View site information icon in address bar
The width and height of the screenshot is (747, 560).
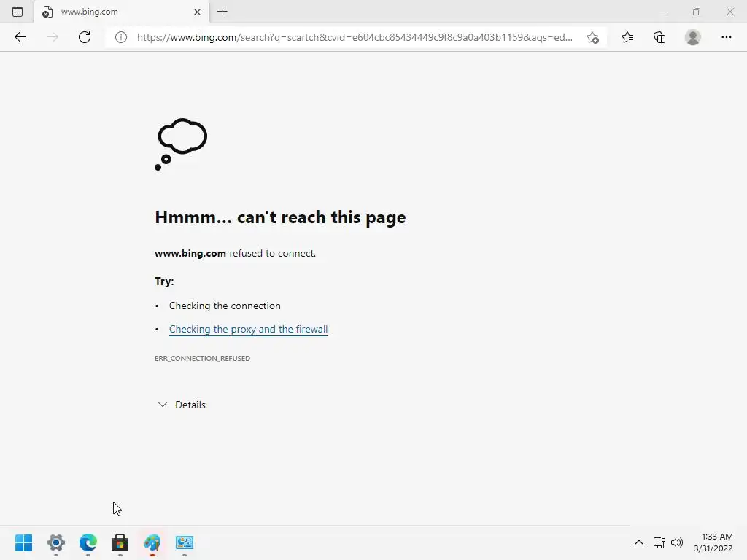121,37
